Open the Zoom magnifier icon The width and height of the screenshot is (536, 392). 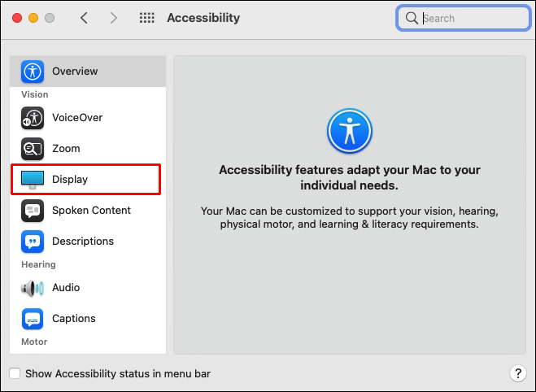33,149
